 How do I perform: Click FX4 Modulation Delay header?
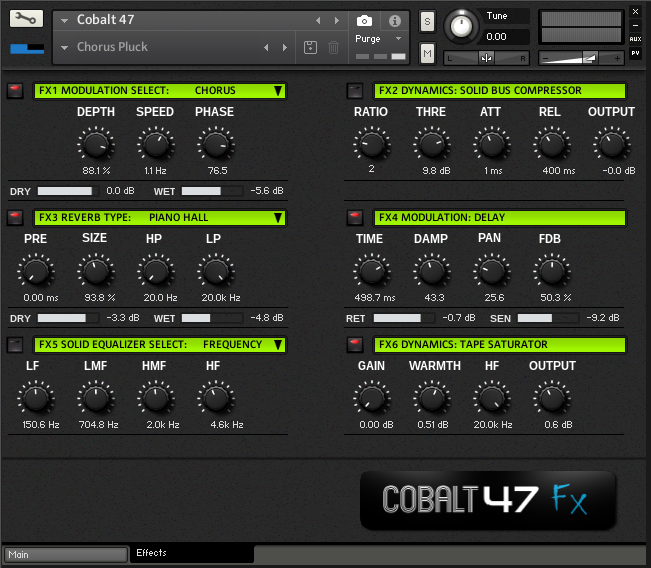click(499, 218)
